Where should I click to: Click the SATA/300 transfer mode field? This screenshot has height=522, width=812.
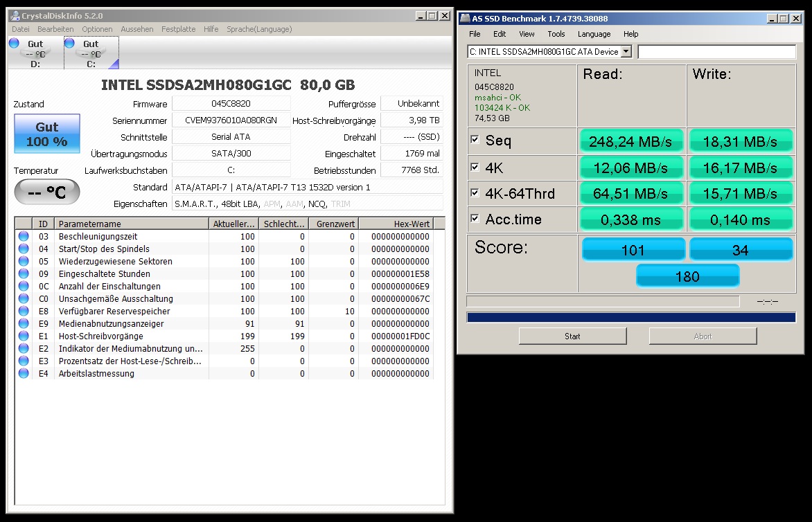point(231,153)
